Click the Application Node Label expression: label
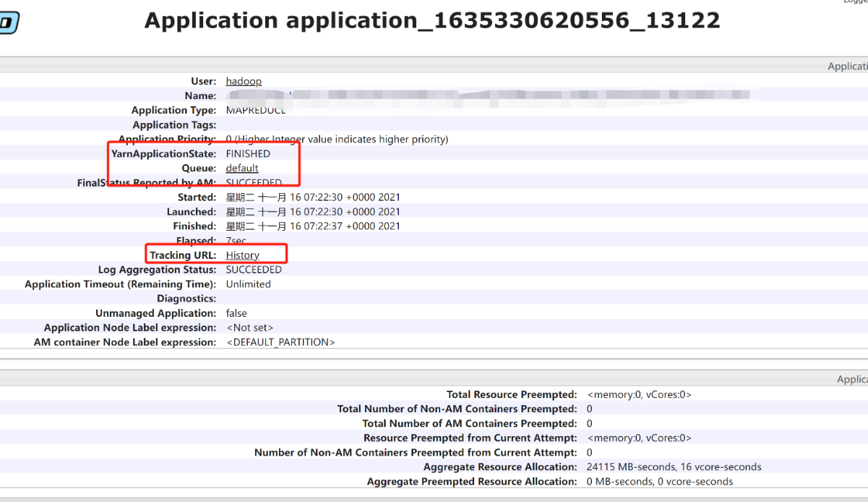868x502 pixels. (x=130, y=328)
